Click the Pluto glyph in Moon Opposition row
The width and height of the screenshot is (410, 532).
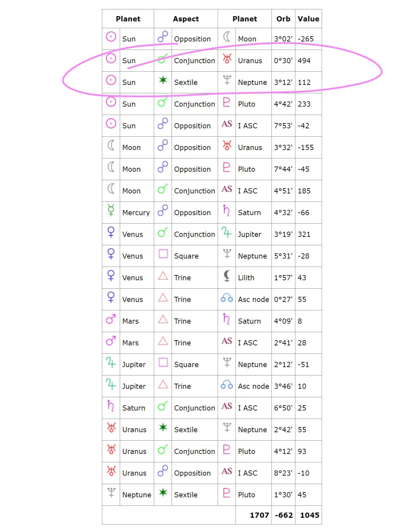tap(227, 167)
